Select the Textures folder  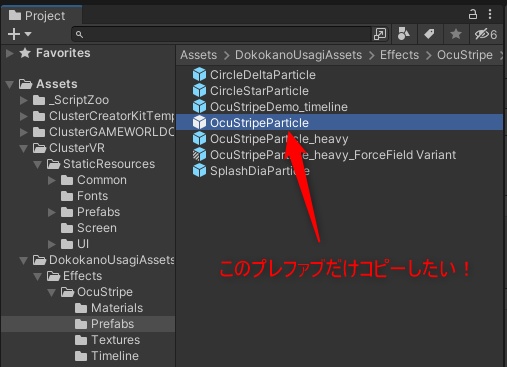(88, 340)
